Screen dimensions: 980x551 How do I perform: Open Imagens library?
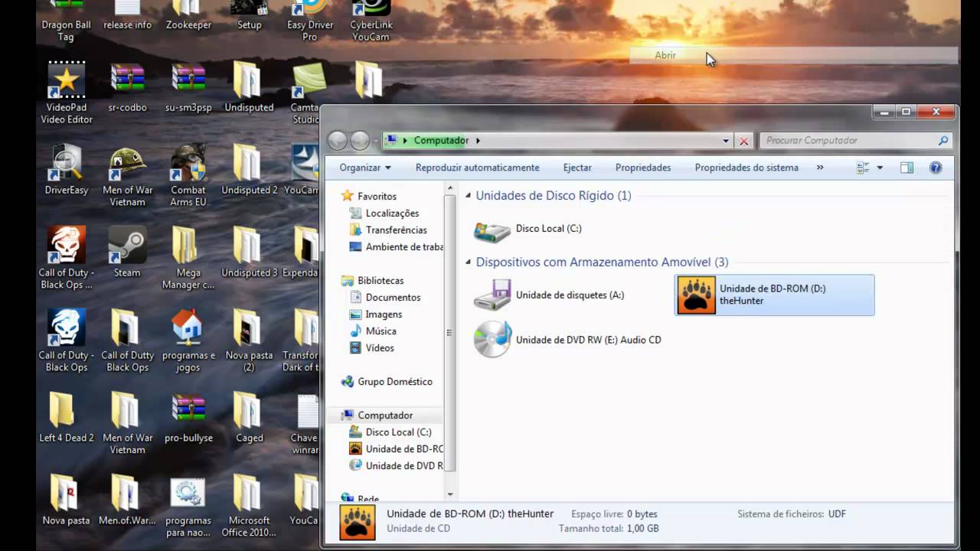tap(384, 315)
